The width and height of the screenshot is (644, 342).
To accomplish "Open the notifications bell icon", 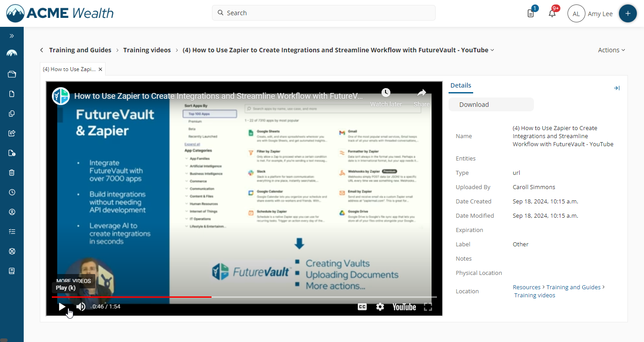I will pyautogui.click(x=552, y=13).
